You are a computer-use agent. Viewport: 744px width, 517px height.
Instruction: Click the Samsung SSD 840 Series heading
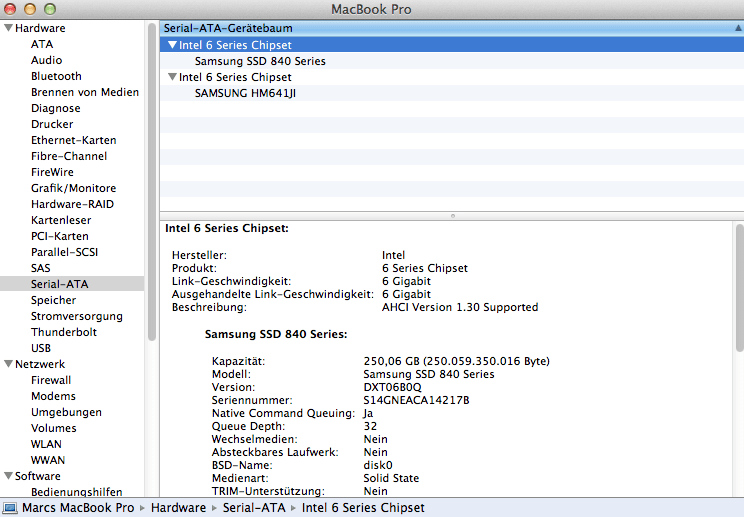(276, 334)
